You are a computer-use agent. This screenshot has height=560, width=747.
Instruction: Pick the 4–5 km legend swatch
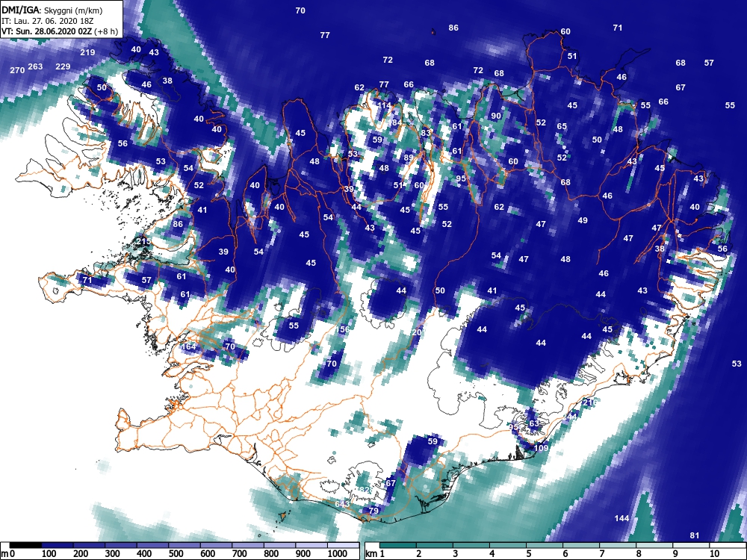click(x=507, y=545)
